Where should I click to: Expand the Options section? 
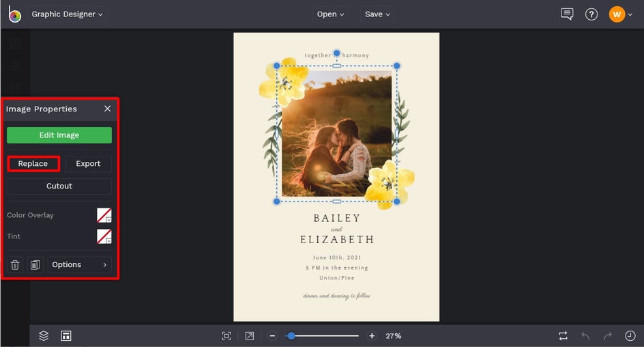tap(79, 264)
